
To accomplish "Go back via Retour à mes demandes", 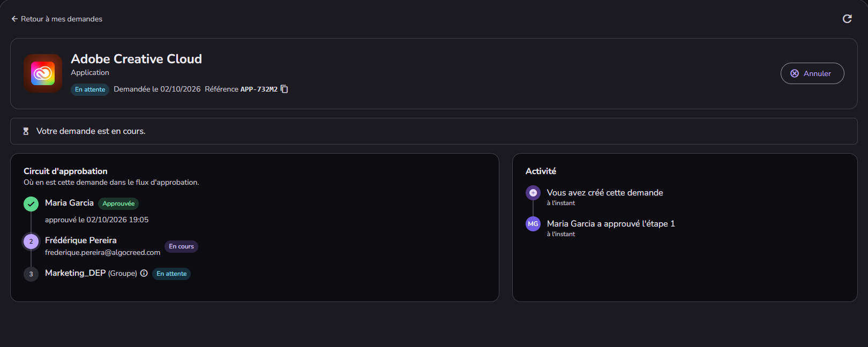I will tap(57, 19).
